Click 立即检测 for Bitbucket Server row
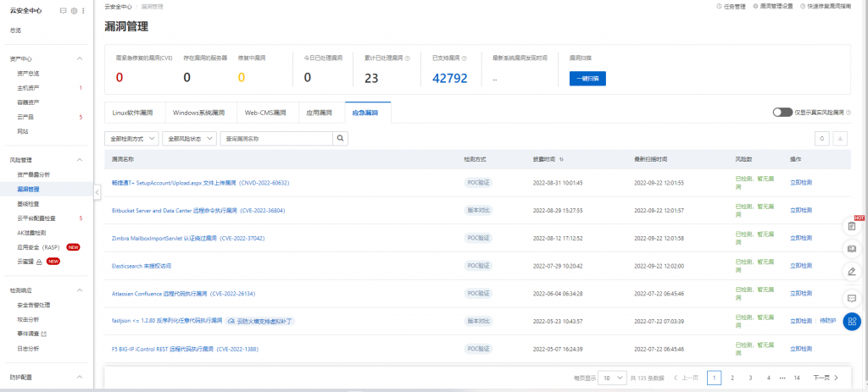868x392 pixels. 801,211
